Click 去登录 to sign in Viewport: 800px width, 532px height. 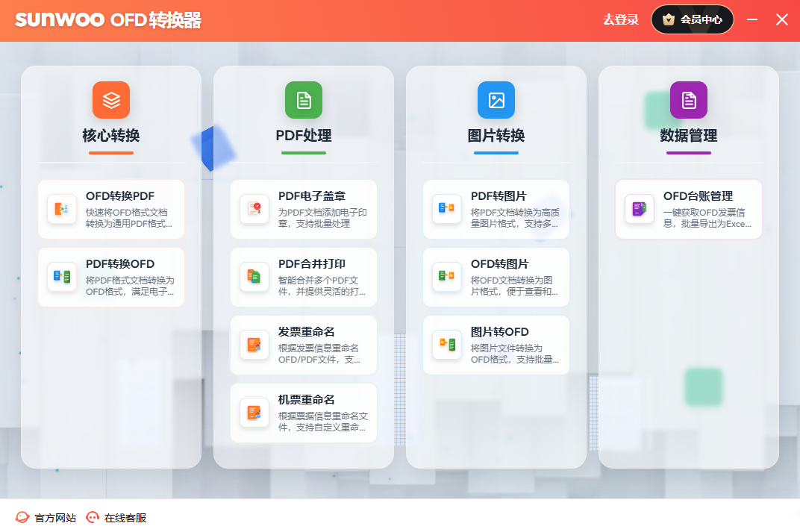coord(621,20)
